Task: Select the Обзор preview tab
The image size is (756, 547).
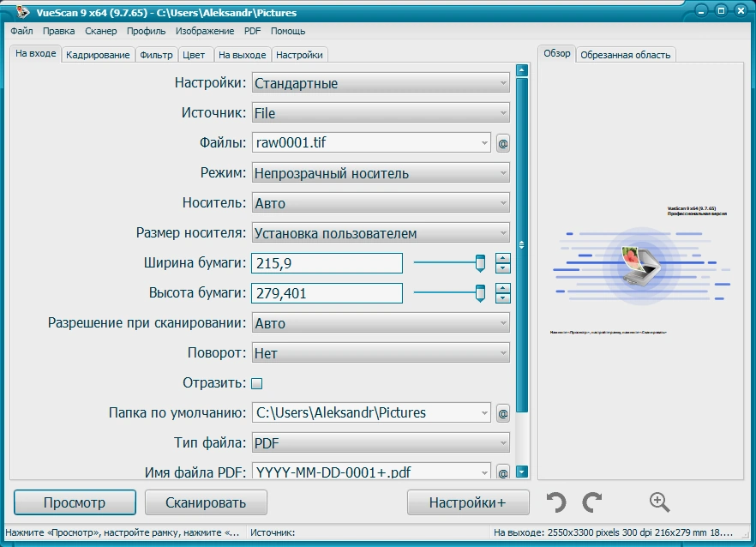Action: point(557,53)
